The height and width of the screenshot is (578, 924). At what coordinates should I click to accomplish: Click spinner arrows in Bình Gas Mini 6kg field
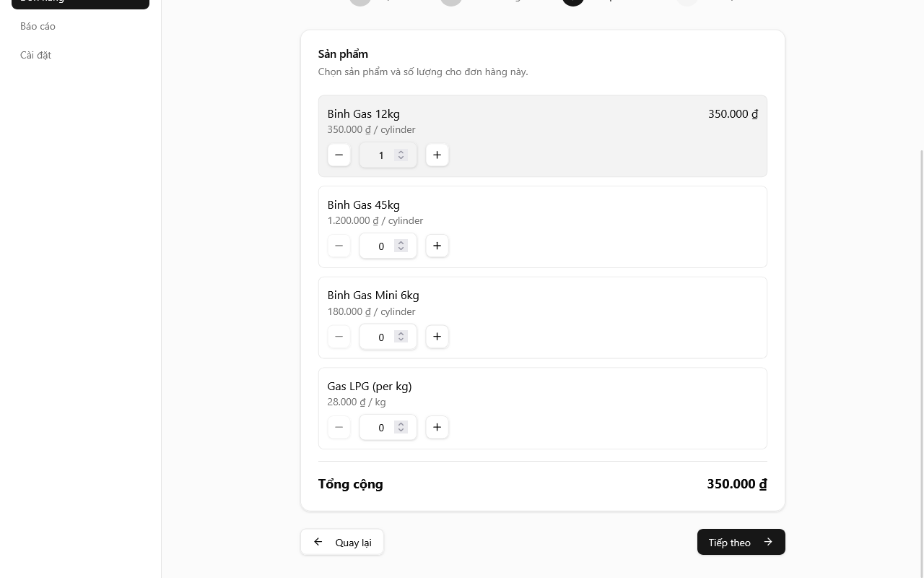(x=401, y=337)
